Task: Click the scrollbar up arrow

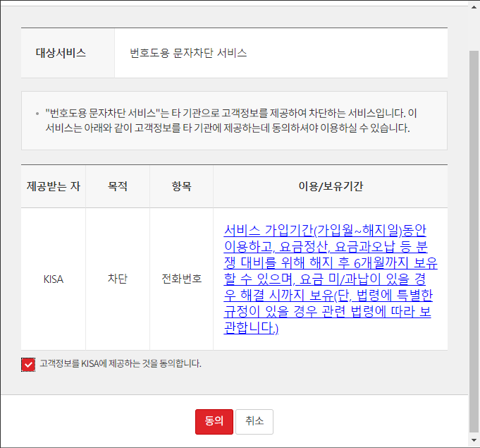Action: [x=474, y=7]
